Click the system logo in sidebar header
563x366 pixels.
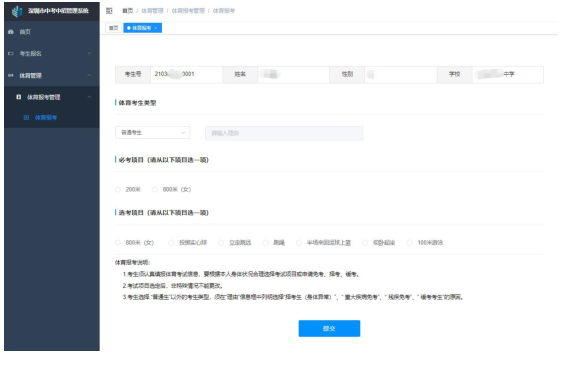coord(17,11)
